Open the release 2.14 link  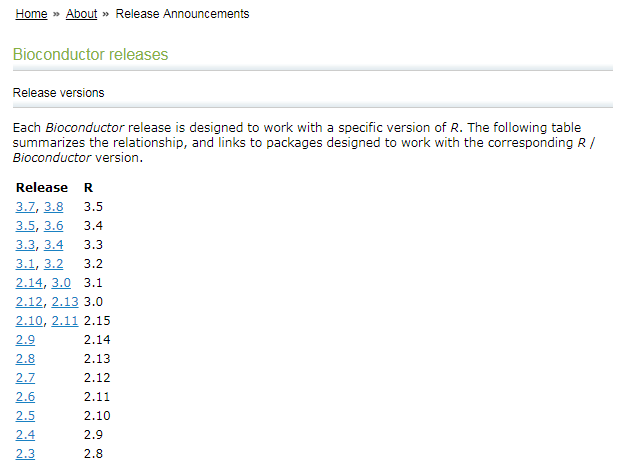pos(29,283)
